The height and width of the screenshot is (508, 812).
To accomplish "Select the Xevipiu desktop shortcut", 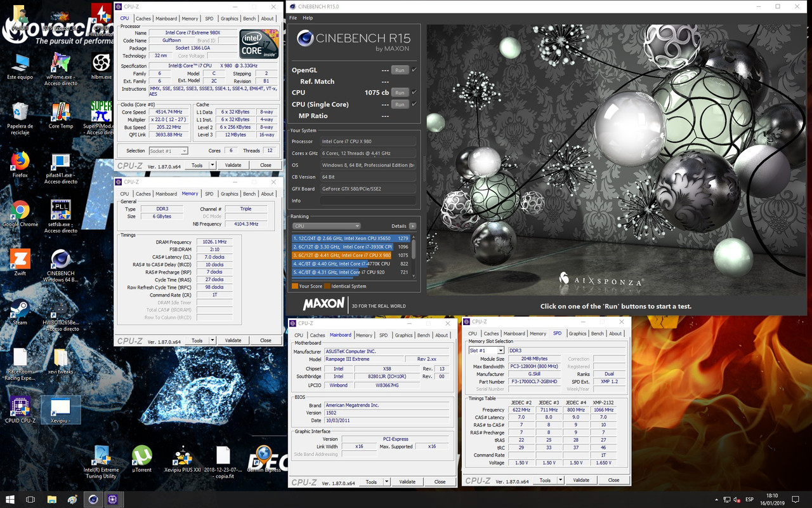I will point(61,410).
